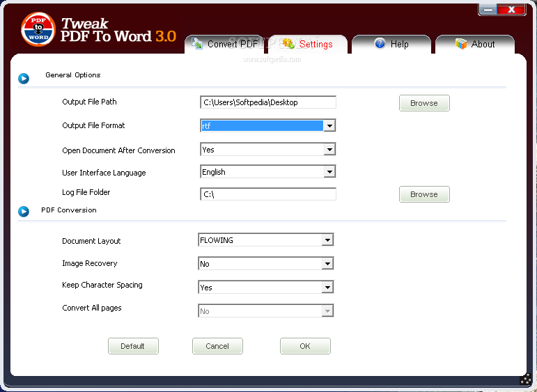Click the Convert All pages dropdown arrow
Viewport: 537px width, 392px height.
coord(327,311)
